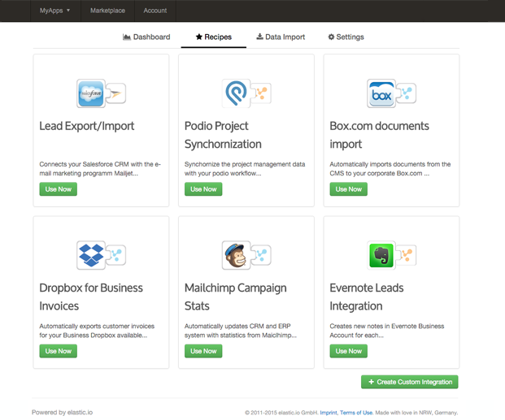Screen dimensions: 505x420
Task: Click the blue connector icon beside Mailchimp
Action: (x=261, y=255)
